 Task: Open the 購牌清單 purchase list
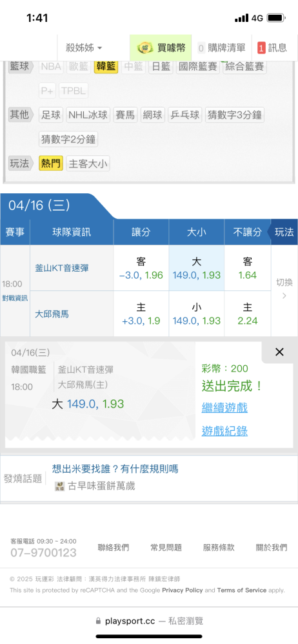(221, 48)
